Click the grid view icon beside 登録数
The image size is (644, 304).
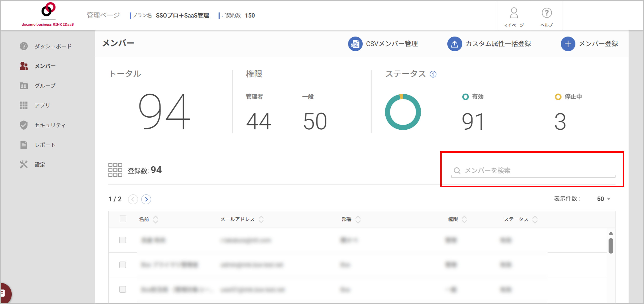(x=115, y=170)
